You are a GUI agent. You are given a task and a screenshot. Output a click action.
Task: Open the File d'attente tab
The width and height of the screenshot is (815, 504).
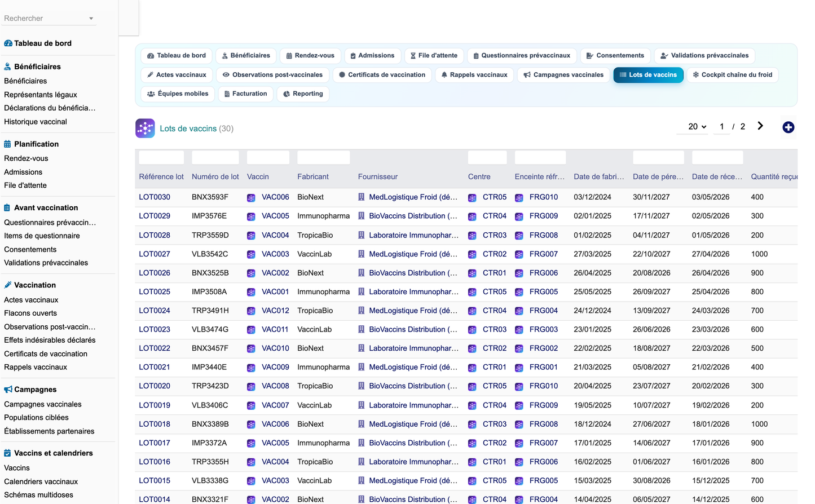point(434,56)
